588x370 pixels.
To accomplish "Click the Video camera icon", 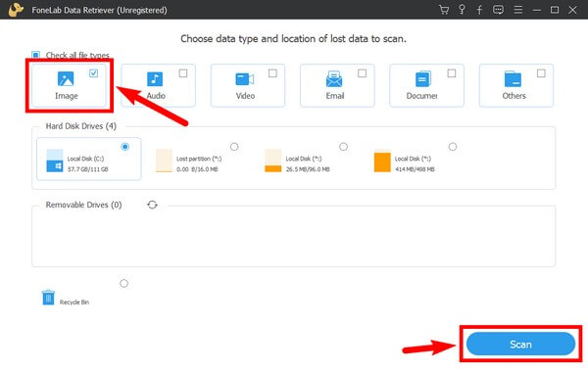I will (x=244, y=79).
